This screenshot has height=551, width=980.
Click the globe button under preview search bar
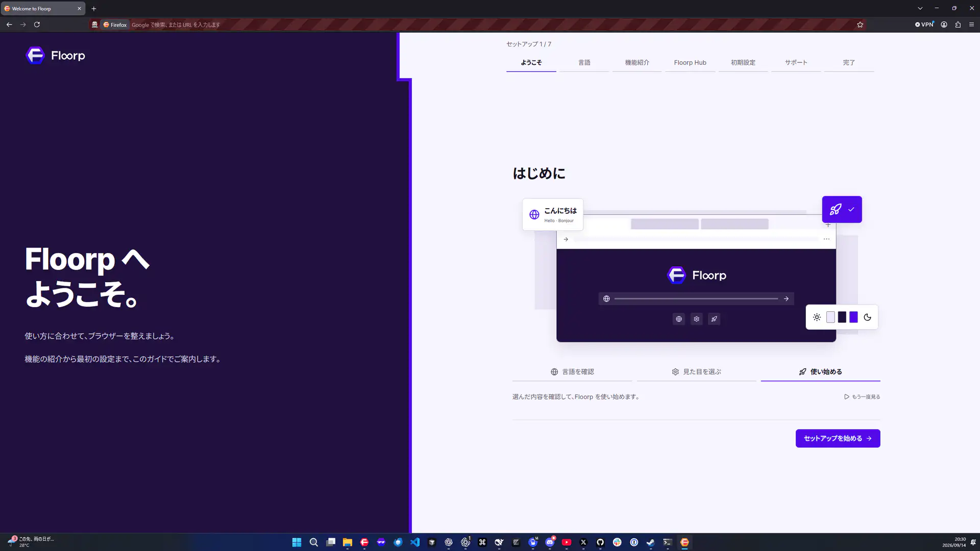point(679,319)
